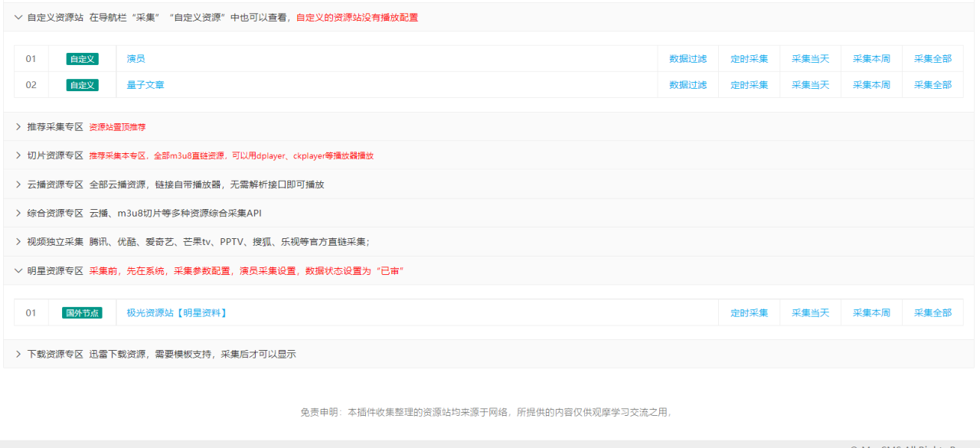Image resolution: width=980 pixels, height=448 pixels.
Task: Open the 量子文章 resource station link
Action: click(144, 84)
